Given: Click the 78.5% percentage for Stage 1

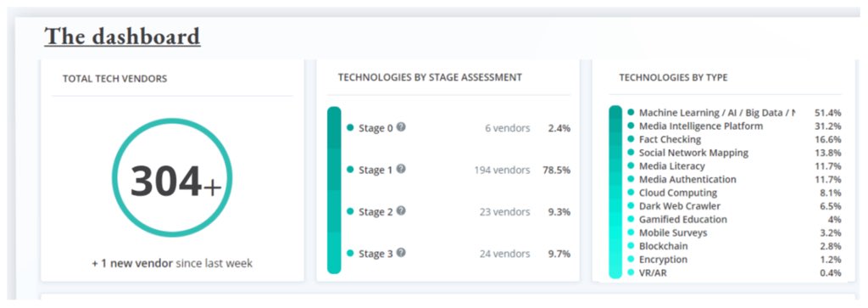Looking at the screenshot, I should (x=556, y=170).
